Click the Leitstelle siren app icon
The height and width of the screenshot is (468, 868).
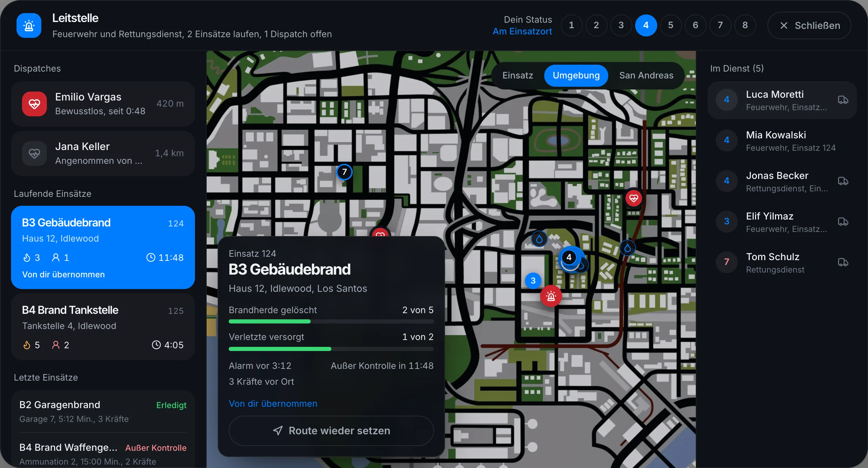tap(29, 25)
